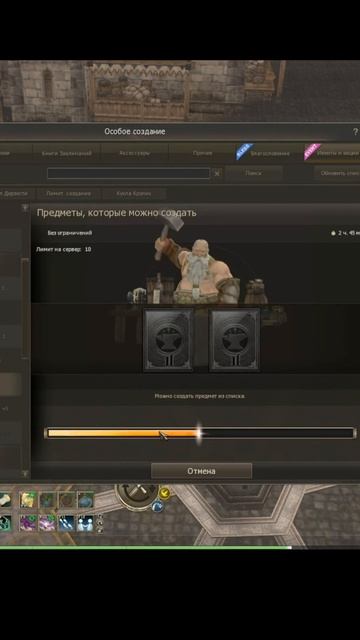Use the brown item in hotbar top row

click(67, 500)
